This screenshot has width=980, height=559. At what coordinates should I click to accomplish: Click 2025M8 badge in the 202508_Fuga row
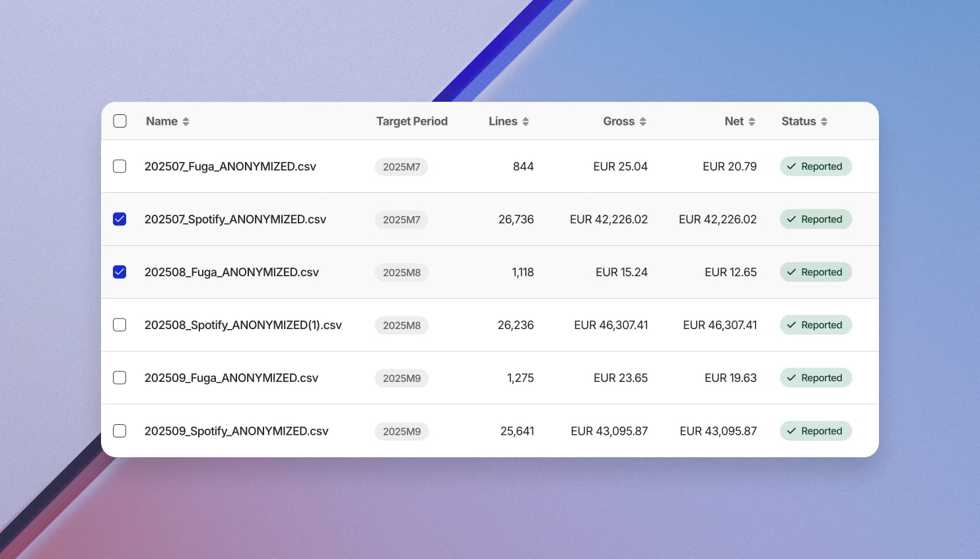(402, 272)
